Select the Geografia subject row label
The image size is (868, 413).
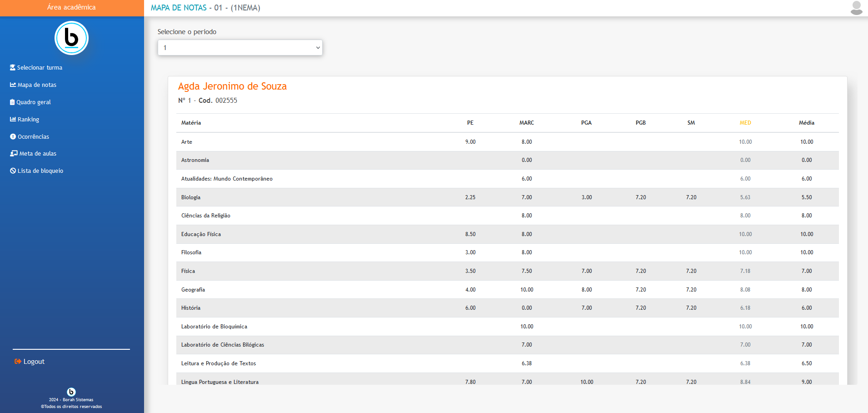tap(193, 290)
